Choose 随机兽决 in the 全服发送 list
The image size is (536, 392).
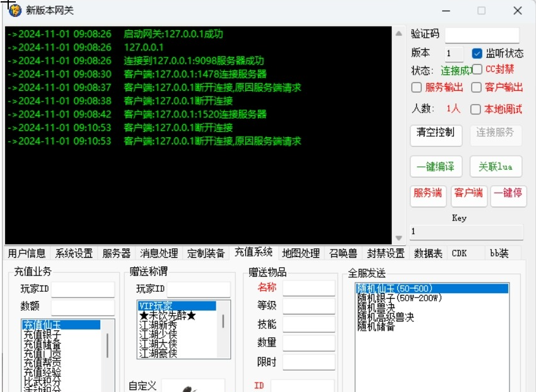tap(376, 308)
